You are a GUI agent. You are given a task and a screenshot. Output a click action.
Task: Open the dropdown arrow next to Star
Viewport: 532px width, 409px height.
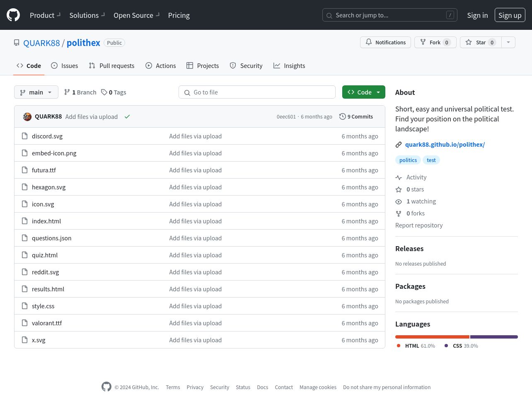point(508,42)
